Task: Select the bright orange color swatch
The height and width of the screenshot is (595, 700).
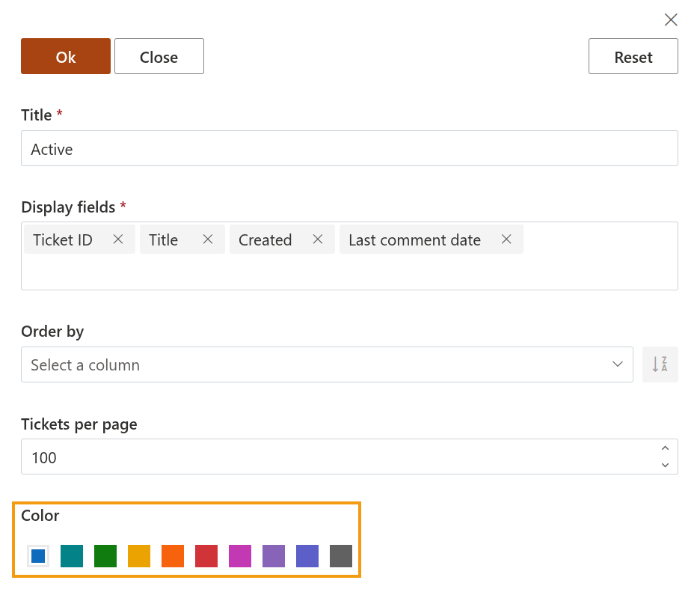Action: 173,555
